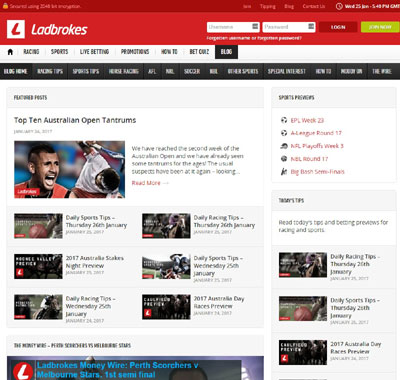Open the Caulfield Preview thumbnail in Featured Posts

pyautogui.click(x=166, y=307)
